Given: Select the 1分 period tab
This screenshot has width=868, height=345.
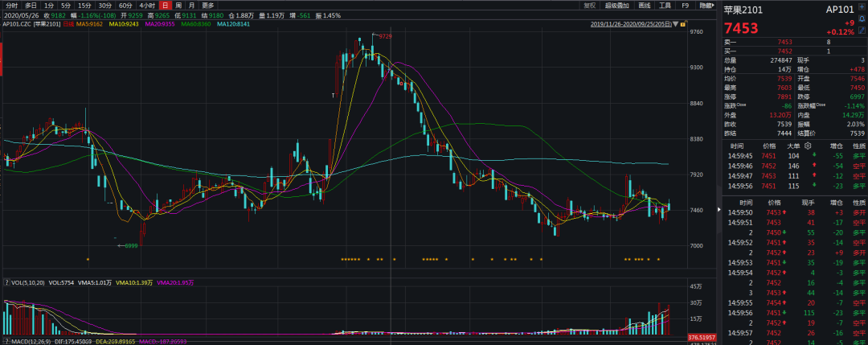Looking at the screenshot, I should point(49,6).
